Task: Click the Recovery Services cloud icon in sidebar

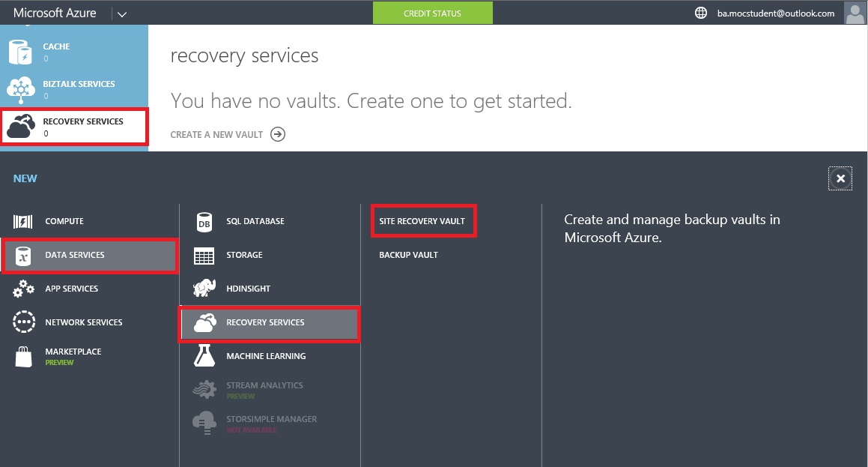Action: coord(21,126)
